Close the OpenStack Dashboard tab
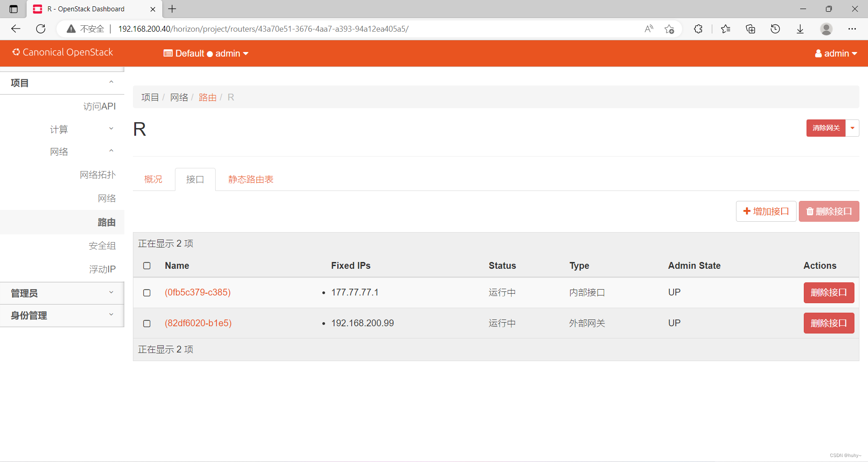This screenshot has width=868, height=462. (x=153, y=9)
